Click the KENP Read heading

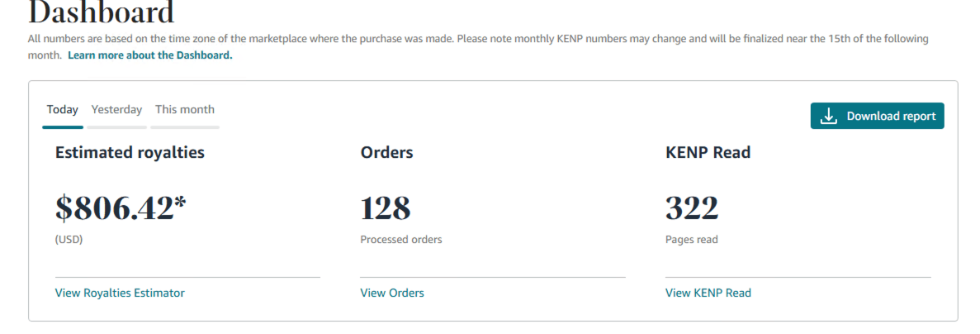[708, 152]
